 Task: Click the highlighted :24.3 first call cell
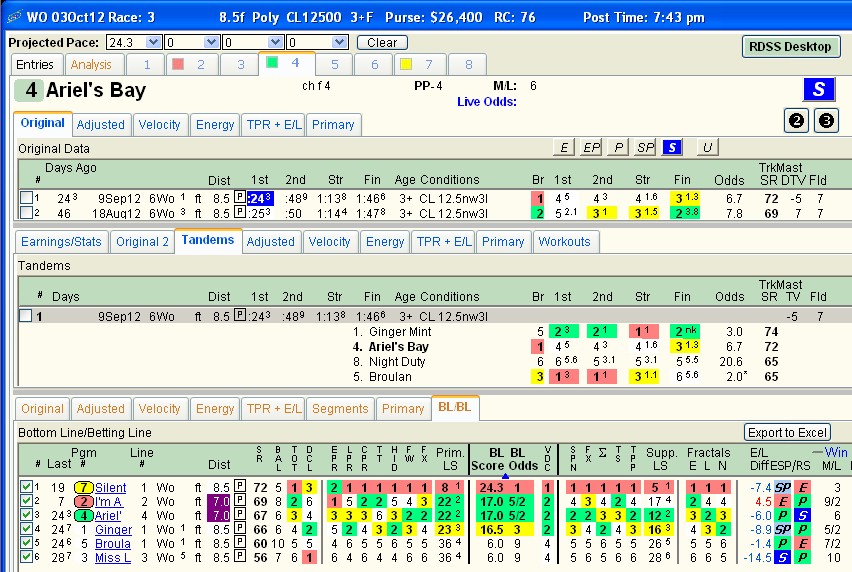point(260,198)
